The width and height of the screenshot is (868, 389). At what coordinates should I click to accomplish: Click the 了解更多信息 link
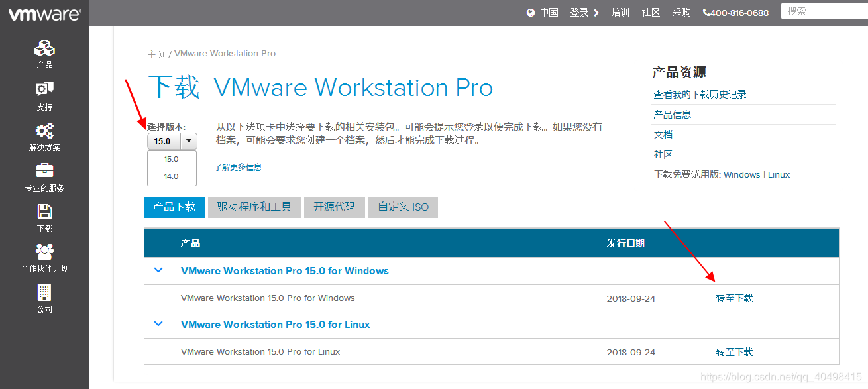coord(238,167)
